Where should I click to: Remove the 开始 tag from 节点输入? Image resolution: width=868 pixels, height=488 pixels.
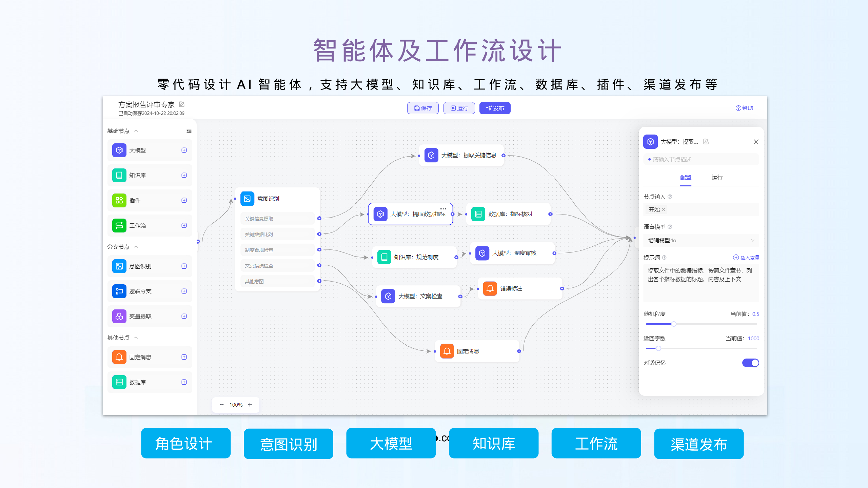coord(664,210)
